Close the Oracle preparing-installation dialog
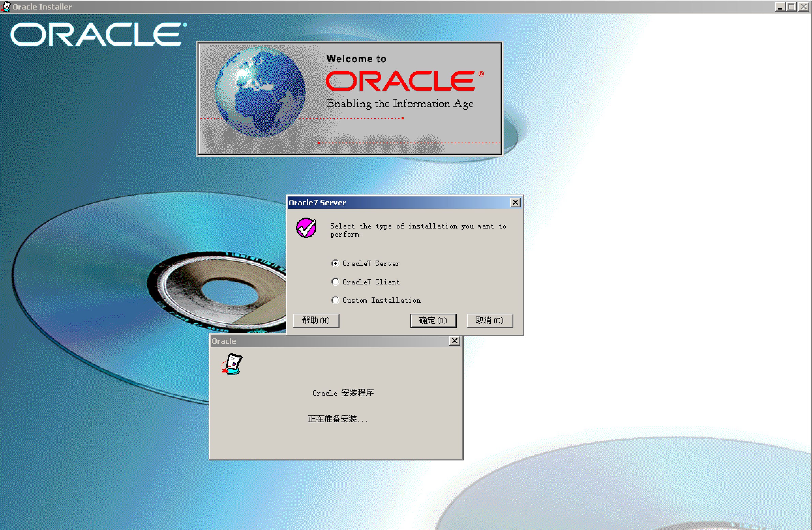Screen dimensions: 812x530 (x=454, y=340)
